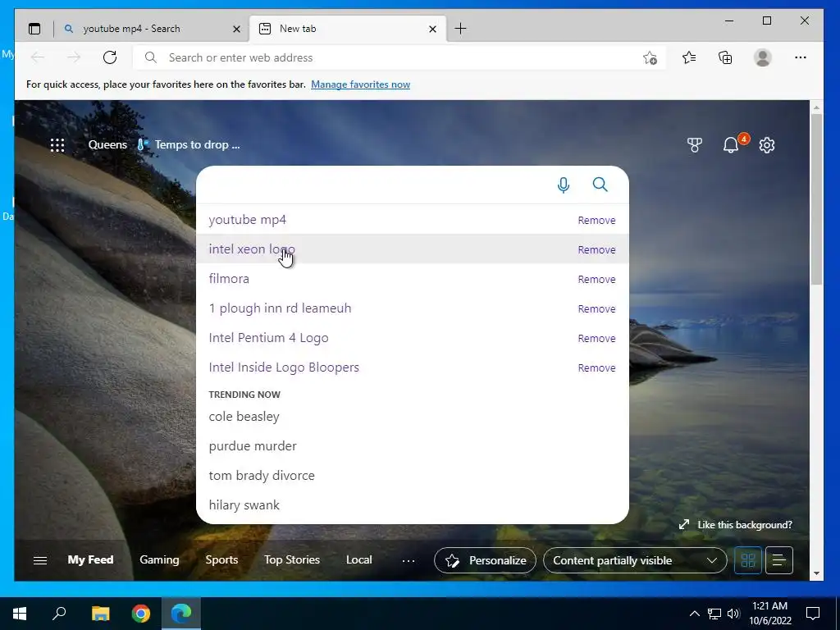Show more feed categories ellipsis

tap(409, 560)
